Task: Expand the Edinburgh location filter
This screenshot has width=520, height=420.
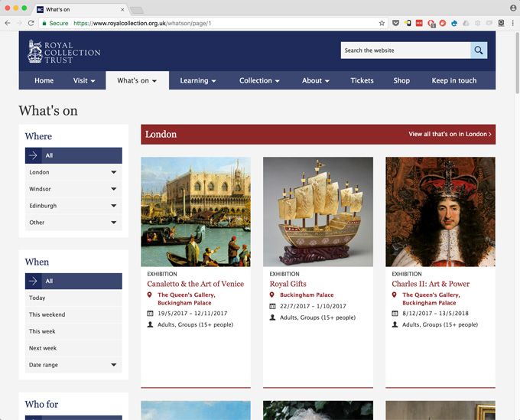Action: [73, 206]
